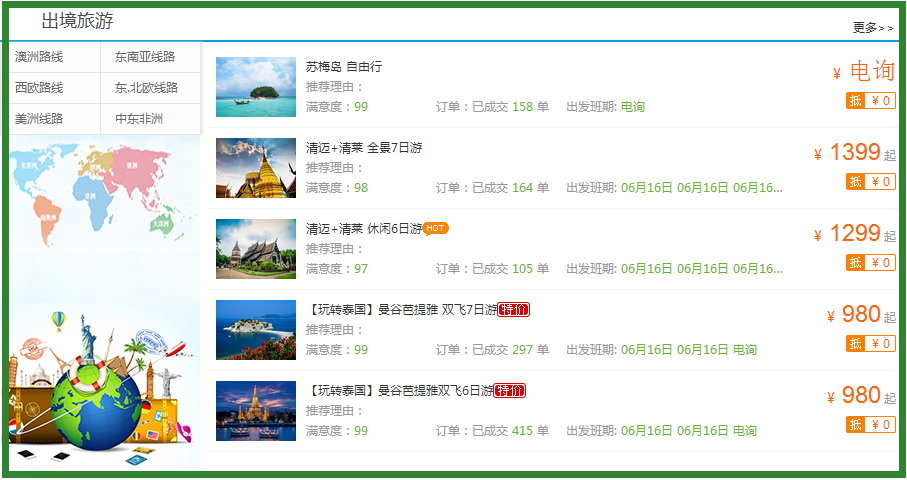
Task: Open the 西欧路线 category
Action: click(x=40, y=88)
